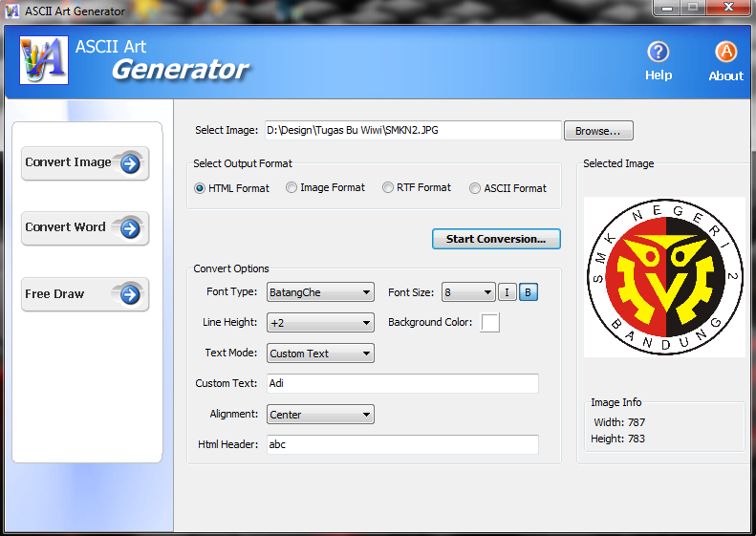Click the Start Conversion... button
756x536 pixels.
[496, 239]
